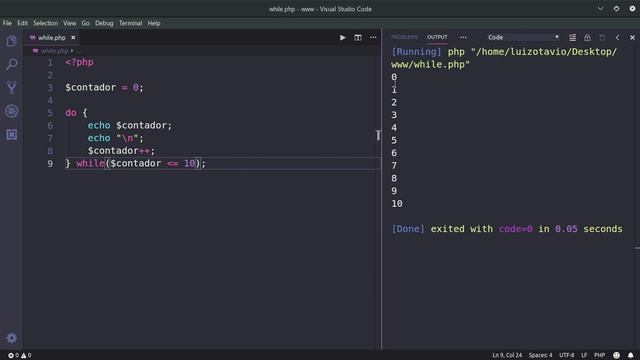Close the output panel

point(632,38)
